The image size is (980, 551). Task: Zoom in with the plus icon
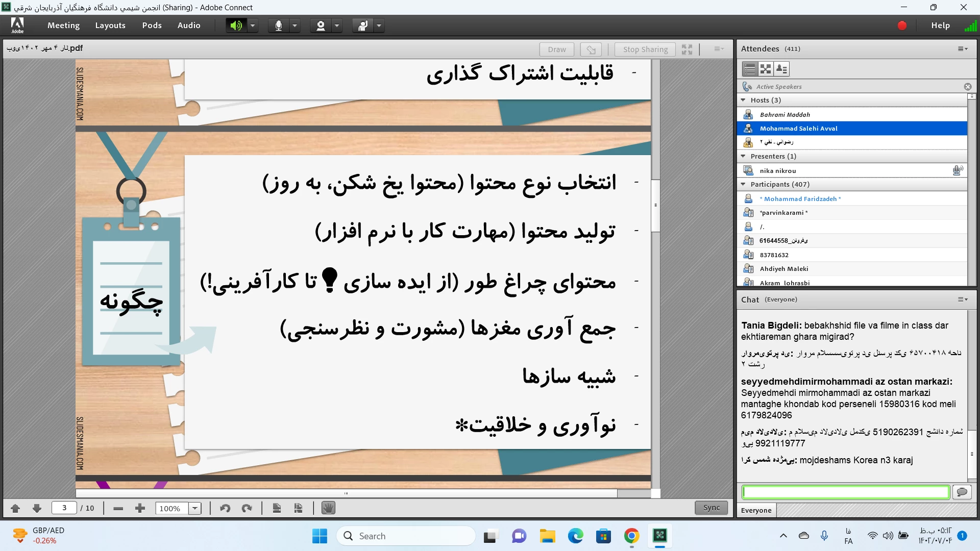(x=140, y=508)
